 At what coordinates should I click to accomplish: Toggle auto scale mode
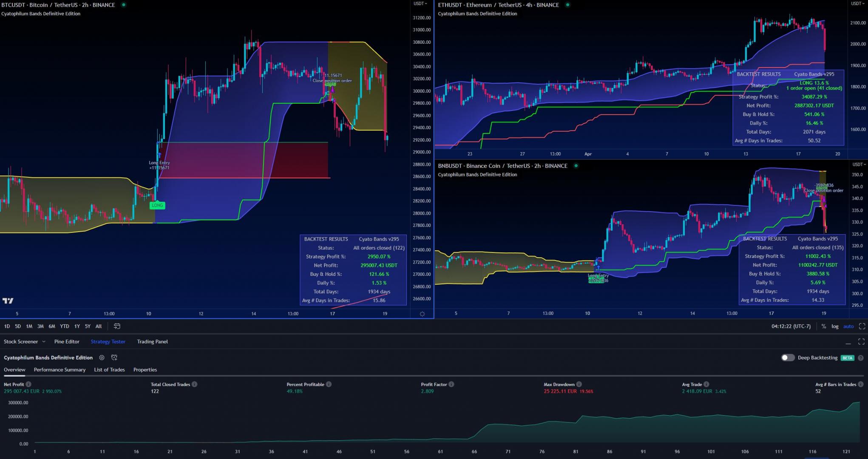(848, 326)
